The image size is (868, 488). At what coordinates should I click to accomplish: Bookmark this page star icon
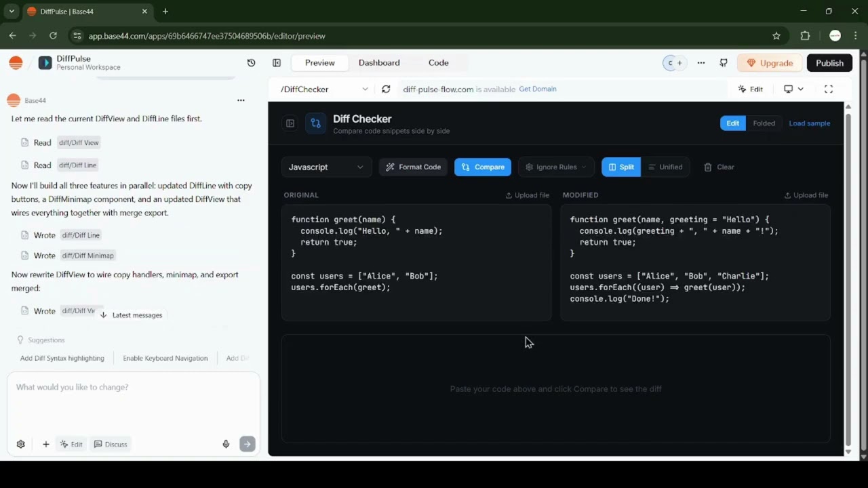tap(776, 36)
